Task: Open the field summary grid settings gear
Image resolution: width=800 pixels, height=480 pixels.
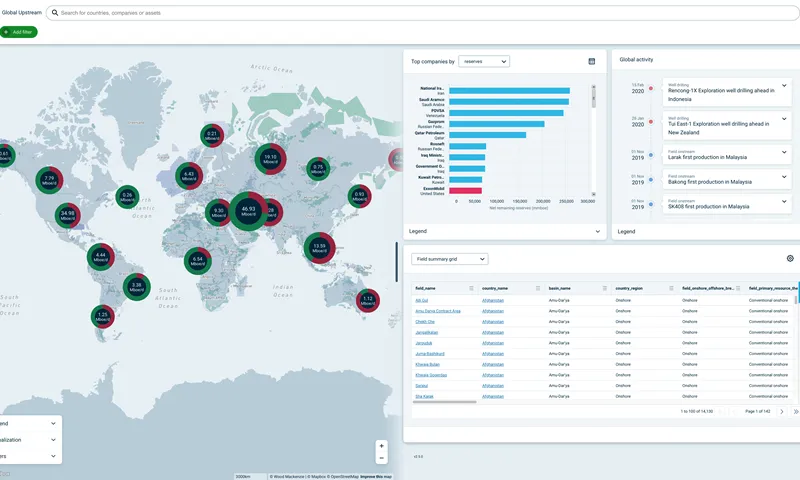Action: [789, 258]
